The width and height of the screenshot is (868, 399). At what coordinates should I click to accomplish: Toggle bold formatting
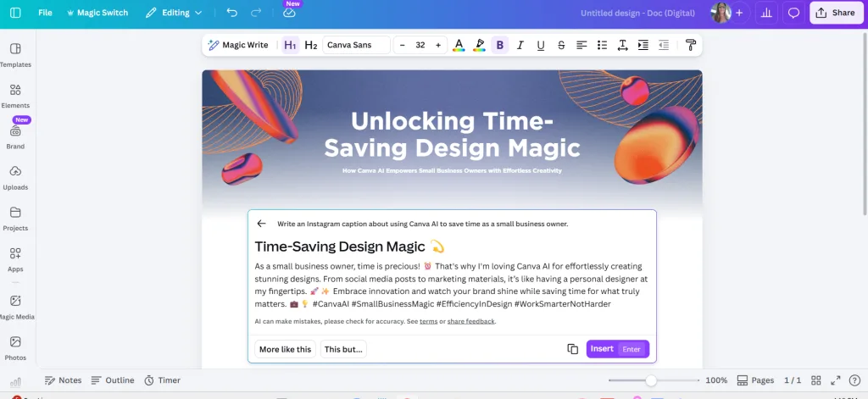coord(500,45)
